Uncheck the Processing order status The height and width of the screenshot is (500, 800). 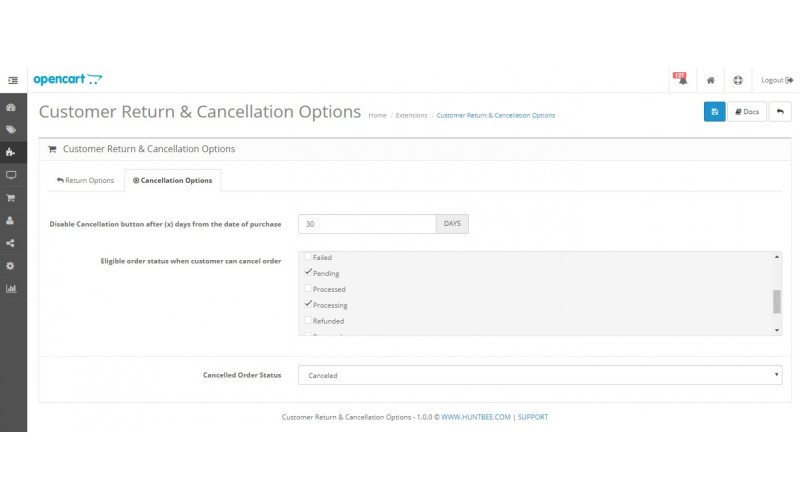(308, 304)
